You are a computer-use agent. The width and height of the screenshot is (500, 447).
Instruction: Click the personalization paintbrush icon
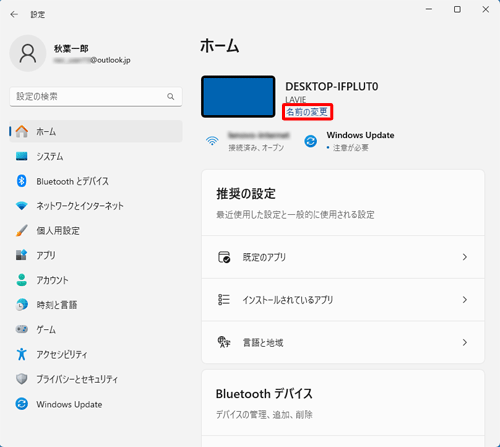coord(22,230)
